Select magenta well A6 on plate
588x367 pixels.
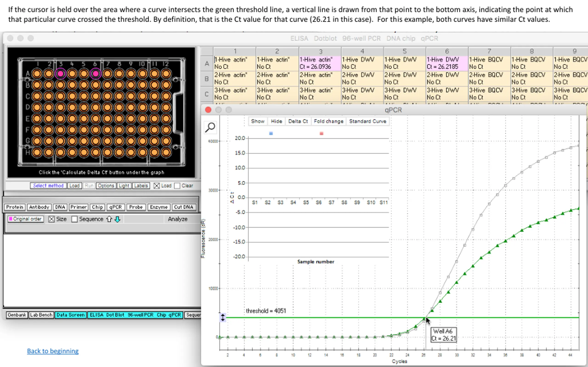point(96,74)
